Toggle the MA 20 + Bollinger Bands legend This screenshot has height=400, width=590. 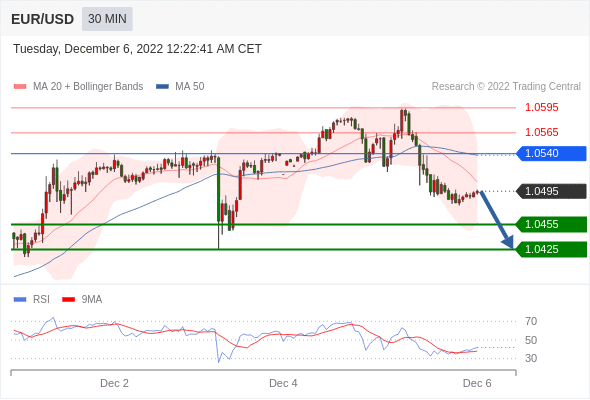(88, 87)
